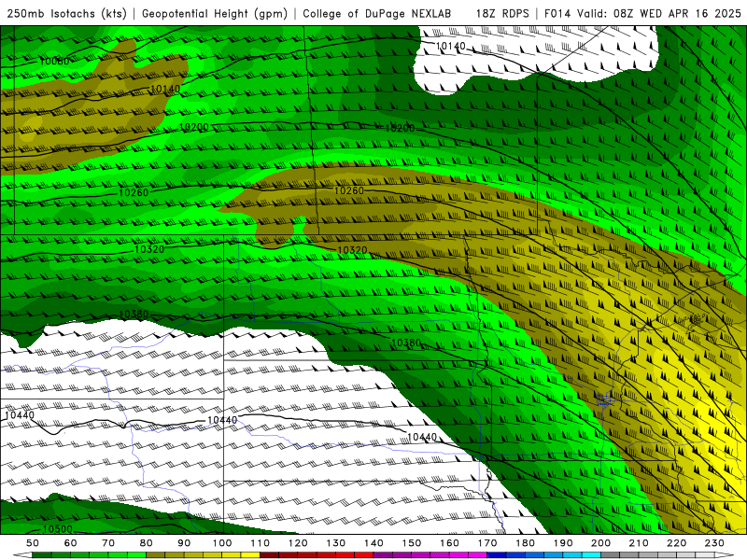This screenshot has height=560, width=747.
Task: Click the 10080 height contour label
Action: click(x=54, y=61)
